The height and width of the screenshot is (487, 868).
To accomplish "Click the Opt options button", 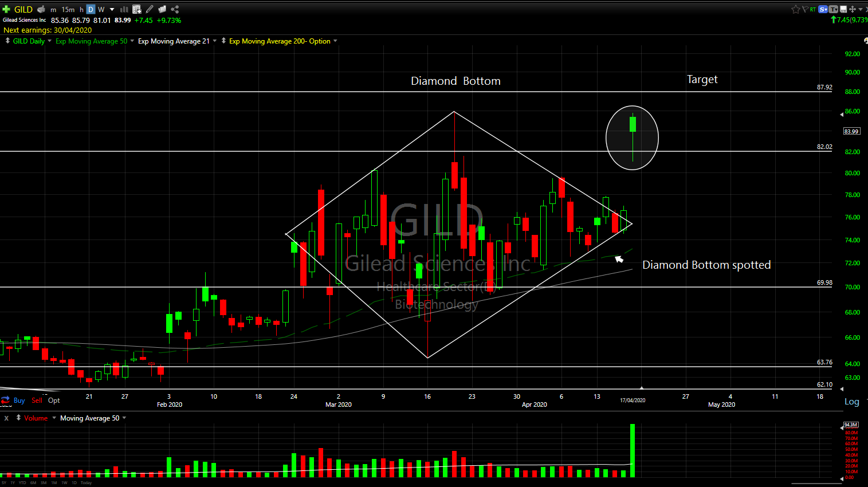I will click(x=54, y=400).
